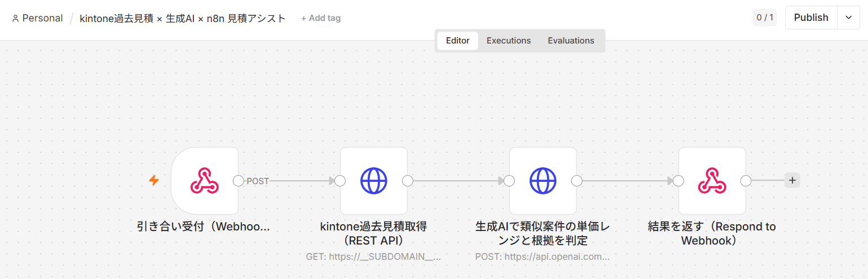Viewport: 868px width, 279px height.
Task: Click the Respond to Webhook output connector
Action: coord(746,181)
